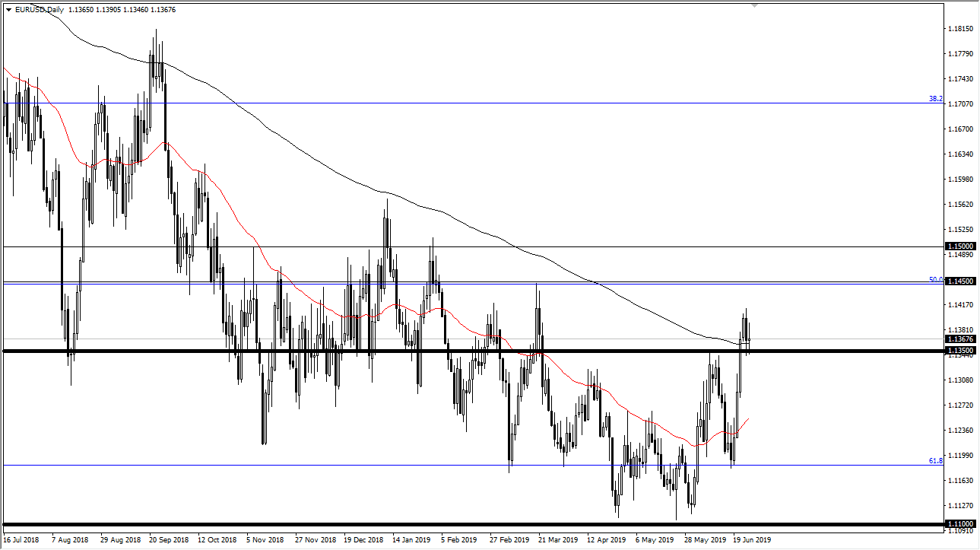Click the 1.15620 price axis value
The height and width of the screenshot is (550, 980).
[x=961, y=205]
